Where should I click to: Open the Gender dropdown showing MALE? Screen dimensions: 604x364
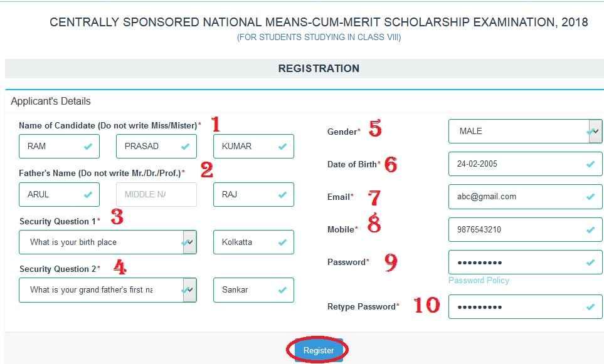[526, 131]
